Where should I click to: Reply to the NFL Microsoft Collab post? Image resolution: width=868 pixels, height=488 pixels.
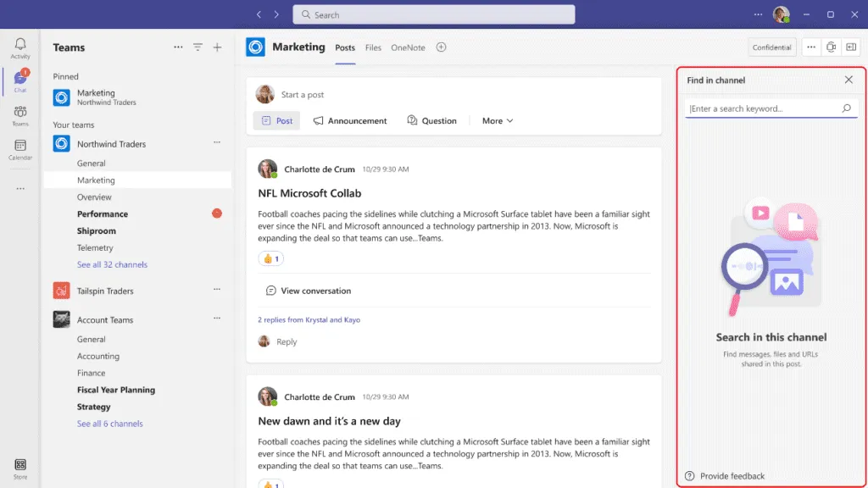click(x=287, y=341)
